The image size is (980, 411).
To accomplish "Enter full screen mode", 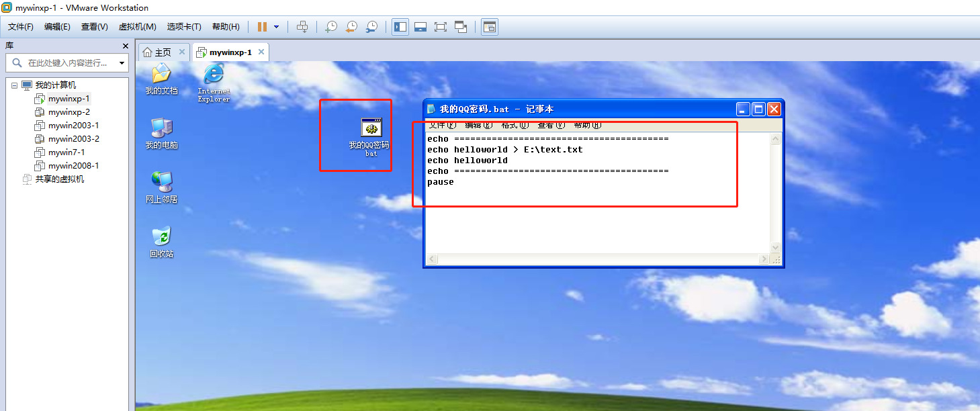I will [441, 27].
